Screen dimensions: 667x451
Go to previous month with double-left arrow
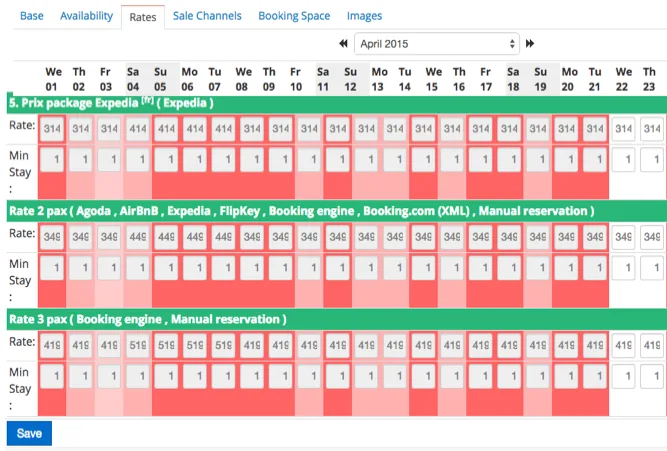(343, 43)
